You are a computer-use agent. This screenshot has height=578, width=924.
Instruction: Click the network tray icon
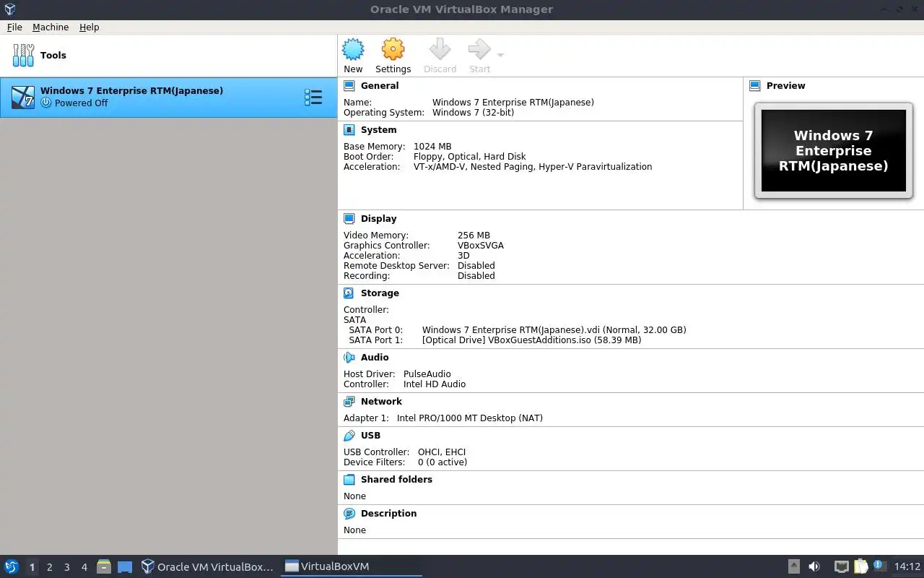(841, 566)
